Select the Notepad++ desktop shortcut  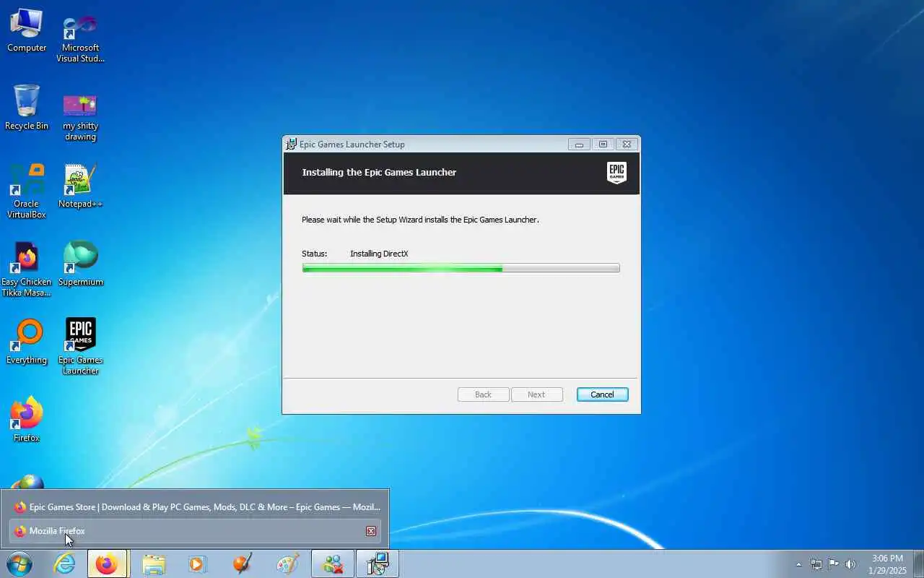click(80, 186)
